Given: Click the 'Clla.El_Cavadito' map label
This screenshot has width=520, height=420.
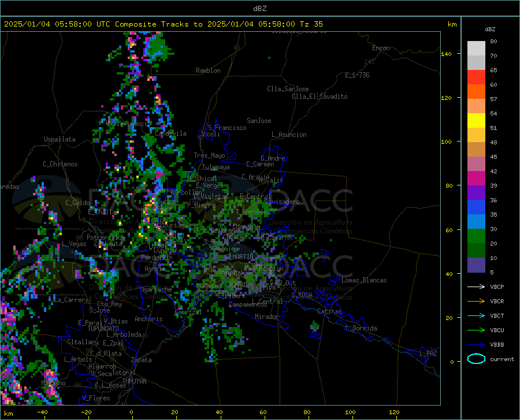Looking at the screenshot, I should pyautogui.click(x=320, y=96).
